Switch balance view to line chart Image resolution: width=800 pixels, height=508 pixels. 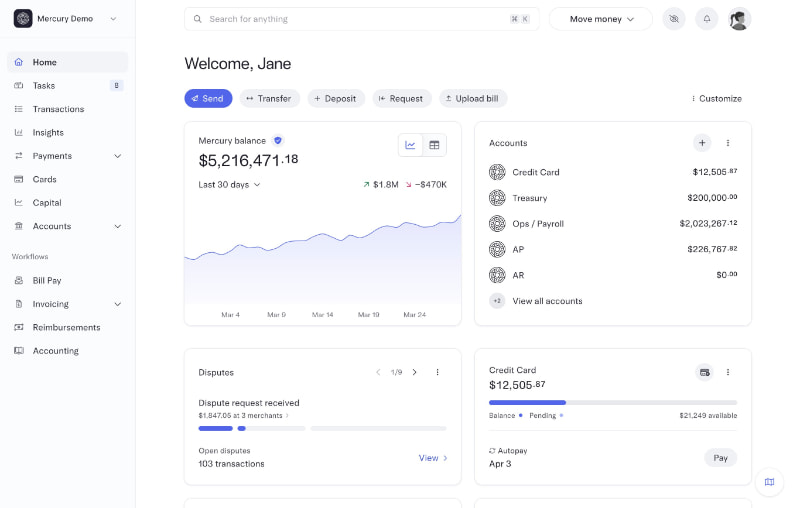(x=410, y=145)
